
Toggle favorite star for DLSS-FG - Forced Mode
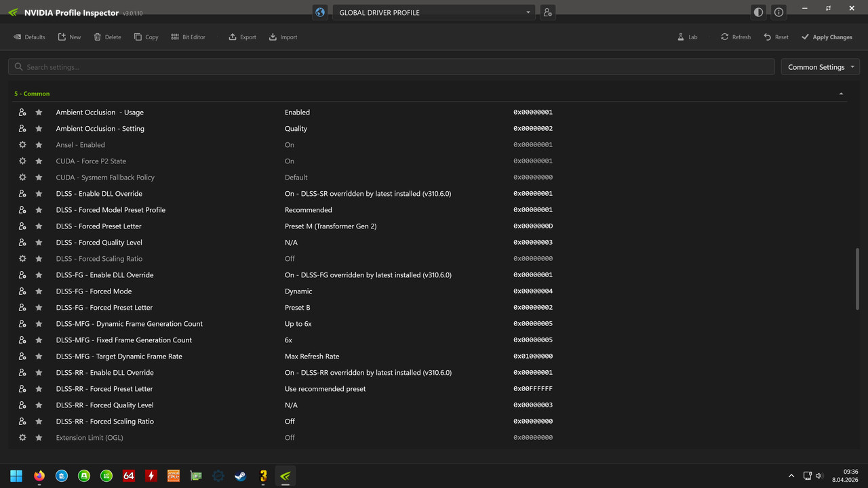click(x=39, y=291)
